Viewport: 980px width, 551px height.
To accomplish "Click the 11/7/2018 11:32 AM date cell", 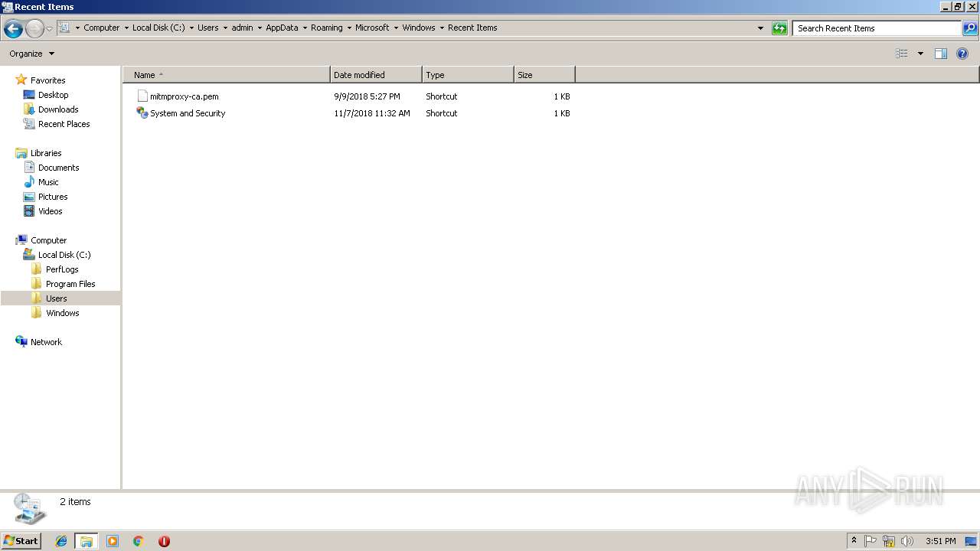I will click(x=372, y=113).
